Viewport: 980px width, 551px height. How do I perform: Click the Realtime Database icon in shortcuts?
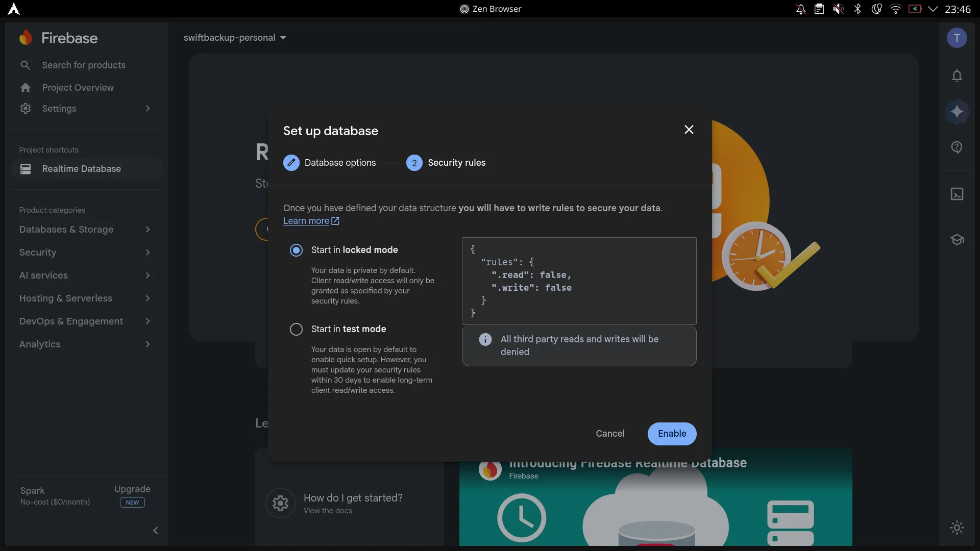(26, 169)
